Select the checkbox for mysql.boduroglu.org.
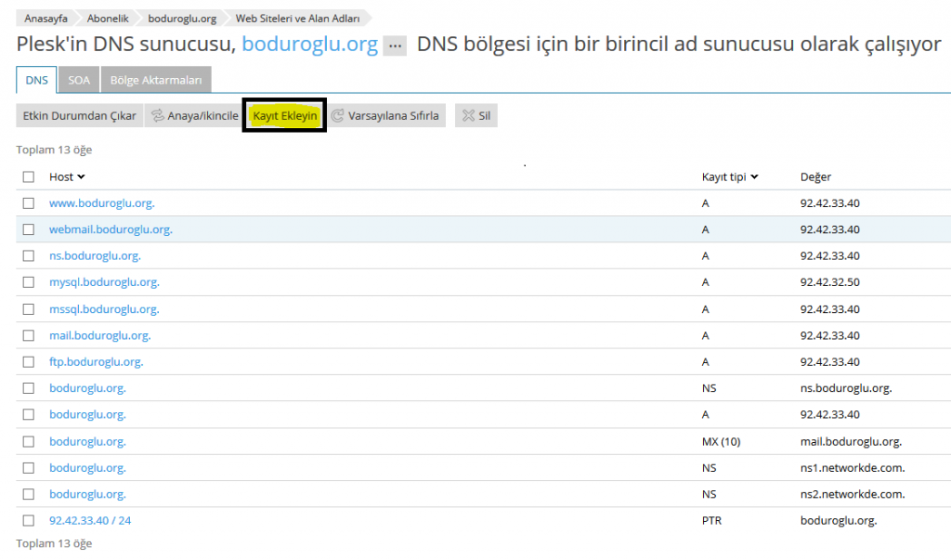Image resolution: width=951 pixels, height=560 pixels. (29, 282)
